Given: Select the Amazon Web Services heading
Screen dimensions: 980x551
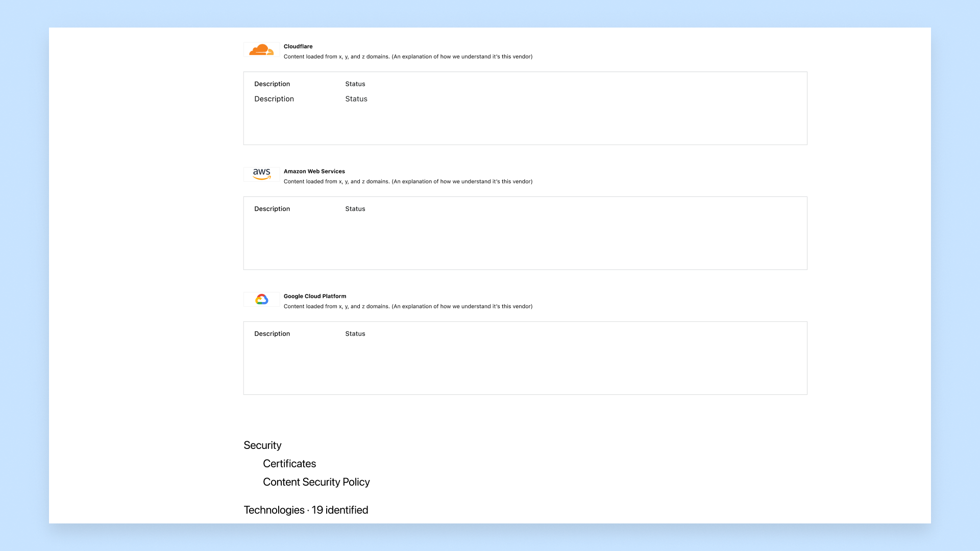Looking at the screenshot, I should click(314, 171).
